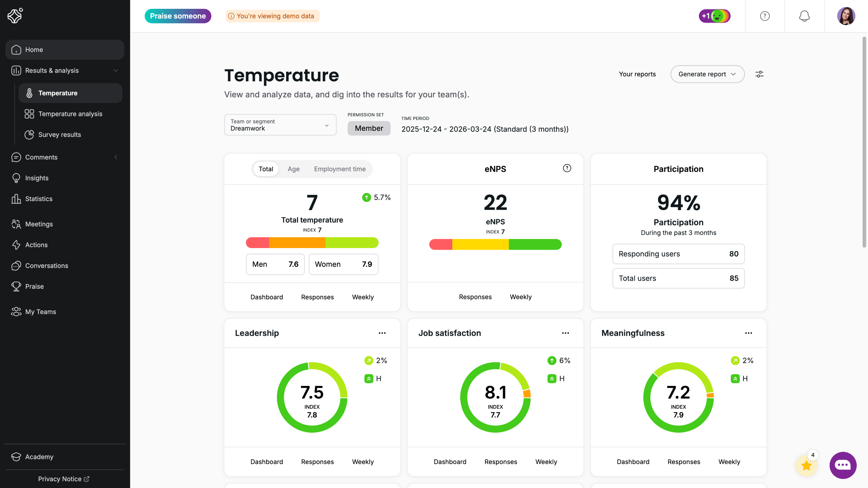Open Temperature analysis in sidebar
Screen dimensions: 868x488
tap(70, 114)
